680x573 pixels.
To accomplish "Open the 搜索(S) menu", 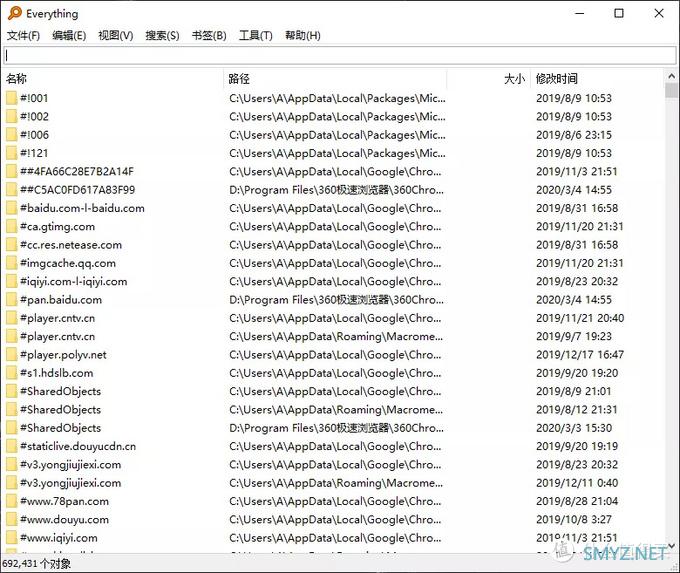I will point(162,36).
